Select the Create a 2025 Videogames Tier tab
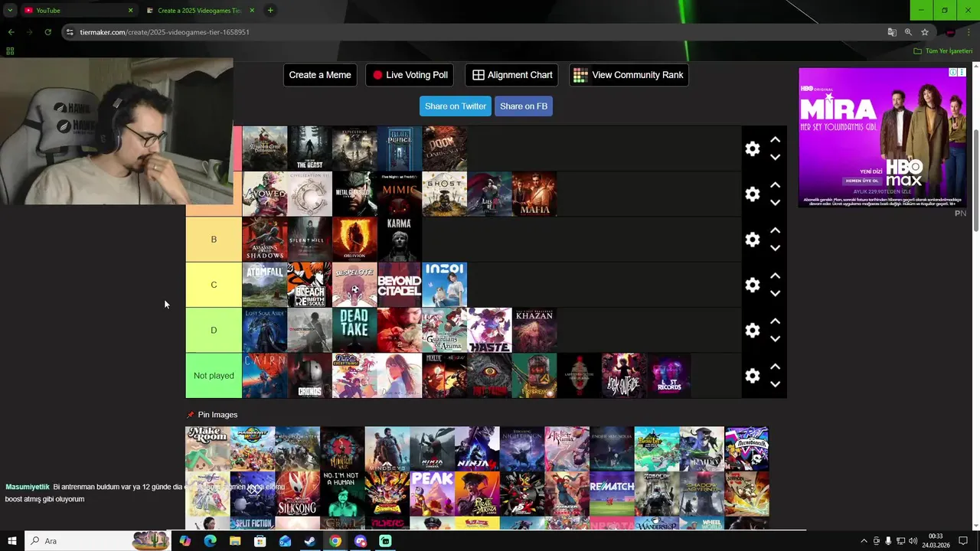The width and height of the screenshot is (980, 551). click(x=199, y=10)
